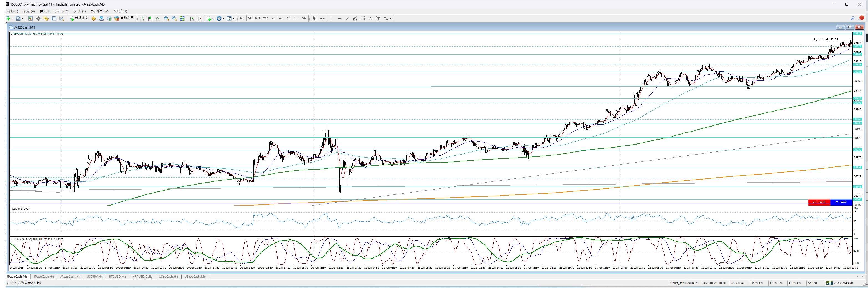Viewport: 868px width, 288px height.
Task: Open the Strategy Tester magnifier icon
Action: tap(62, 18)
